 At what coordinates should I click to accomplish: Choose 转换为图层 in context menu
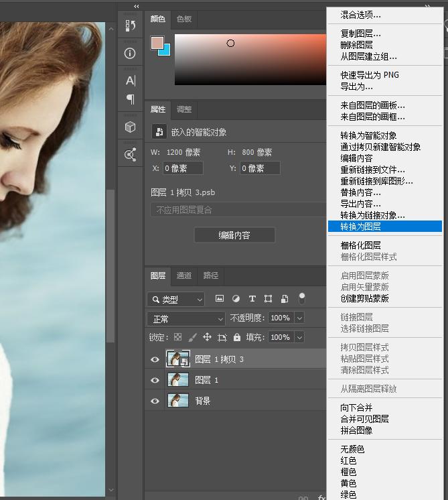click(x=385, y=227)
